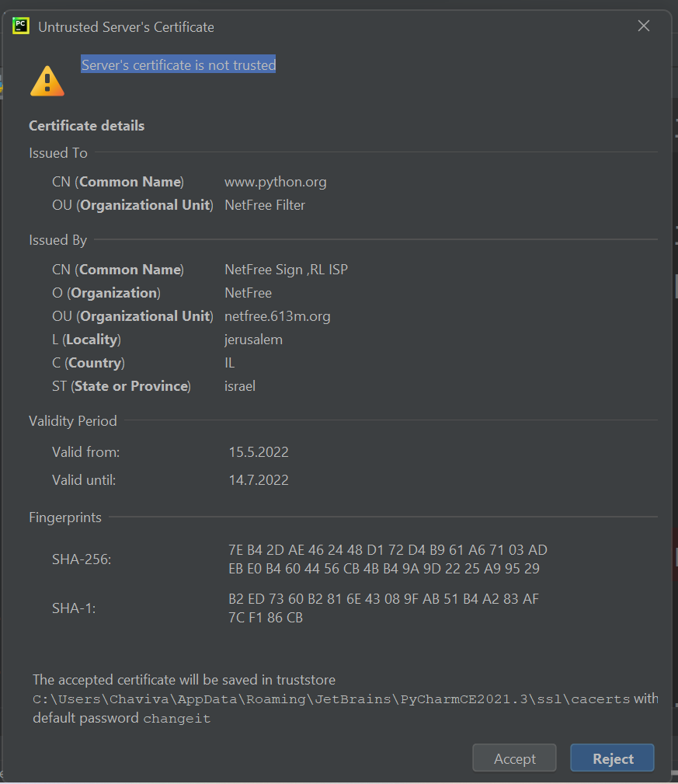Select the NetFree Filter organizational unit value

pos(265,205)
